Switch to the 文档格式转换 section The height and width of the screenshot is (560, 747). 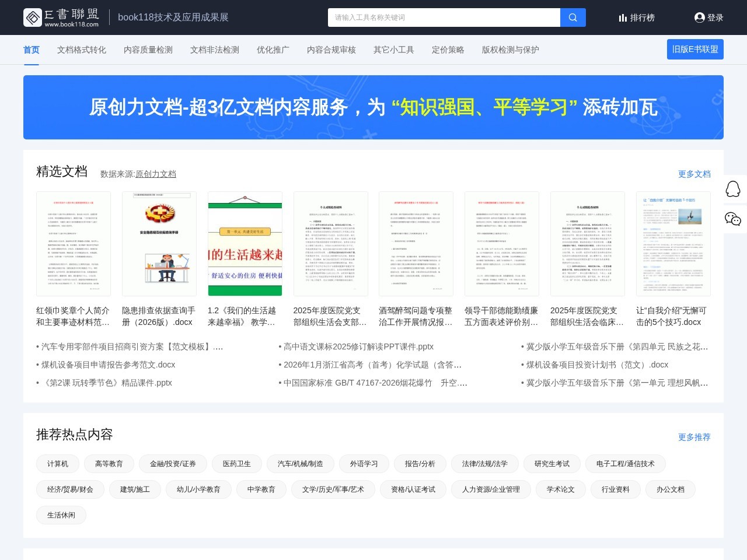coord(81,50)
